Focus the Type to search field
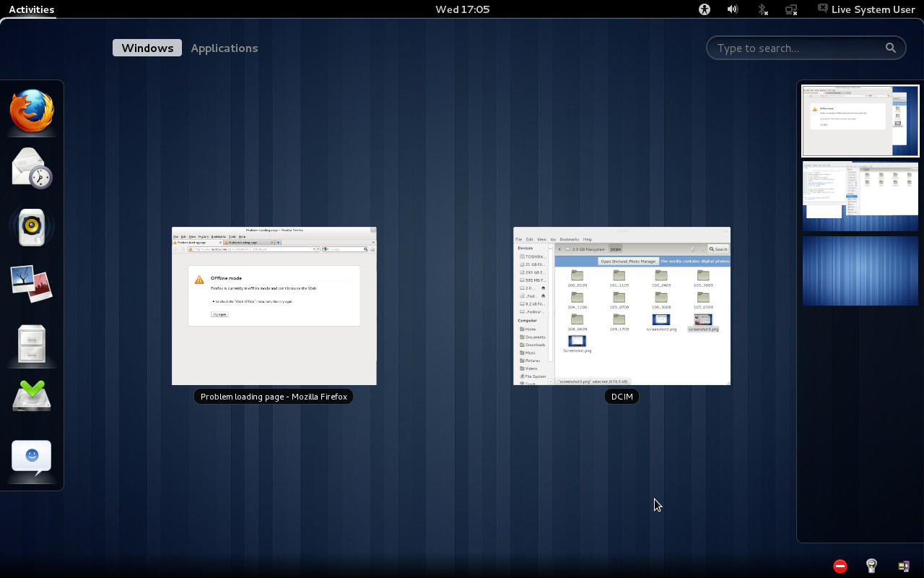 click(806, 48)
